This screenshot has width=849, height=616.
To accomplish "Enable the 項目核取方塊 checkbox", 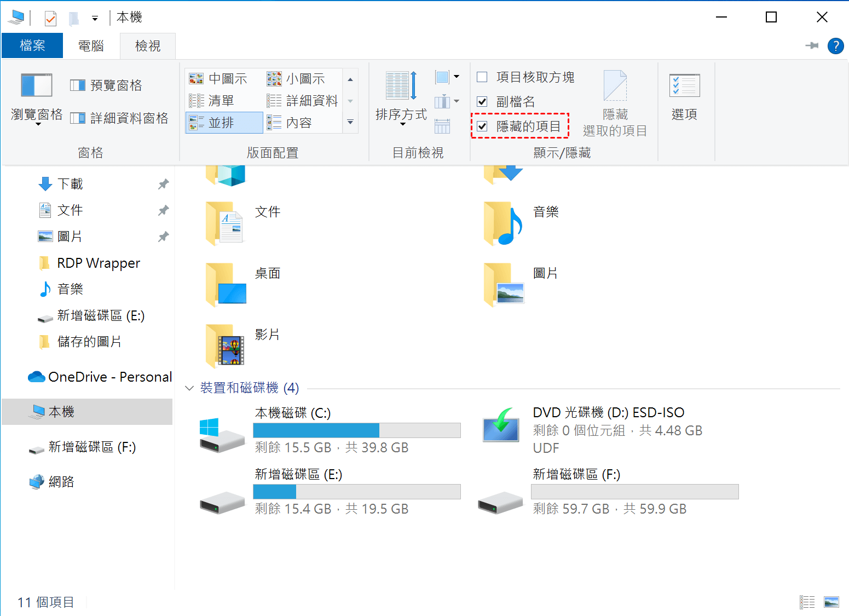I will click(x=482, y=77).
